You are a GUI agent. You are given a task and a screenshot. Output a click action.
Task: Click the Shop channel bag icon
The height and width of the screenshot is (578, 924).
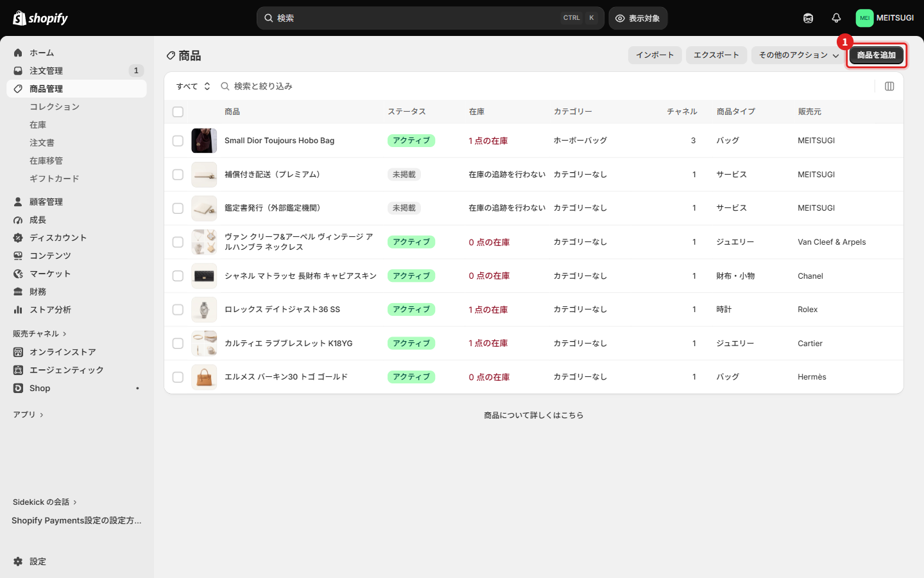tap(18, 388)
